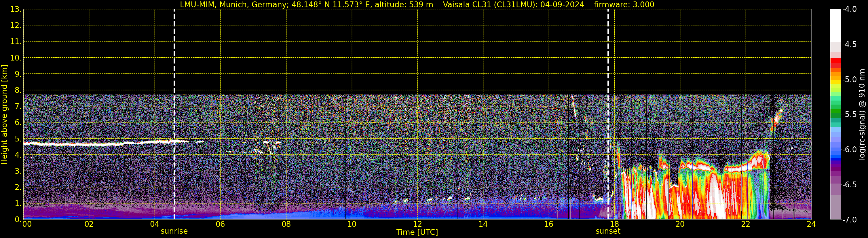The height and width of the screenshot is (238, 868).
Task: Click the white dashed sunset marker line
Action: point(608,67)
